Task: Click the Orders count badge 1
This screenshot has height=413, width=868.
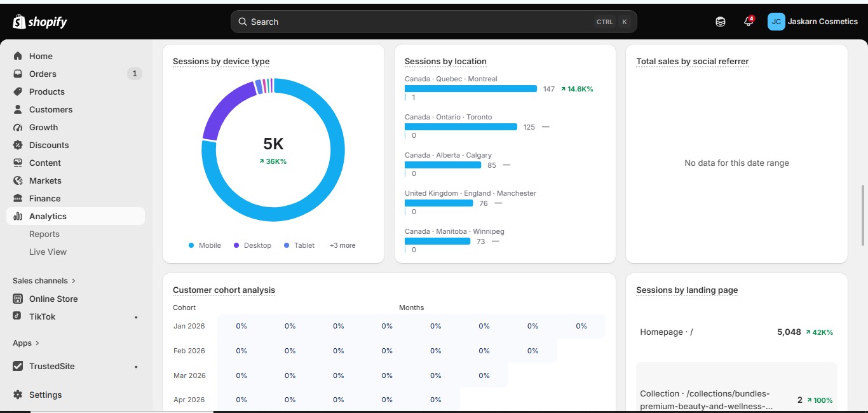Action: [x=134, y=74]
